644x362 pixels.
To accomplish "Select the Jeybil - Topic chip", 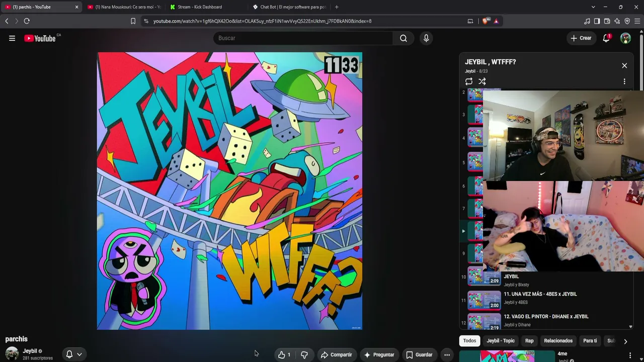I will pos(501,341).
